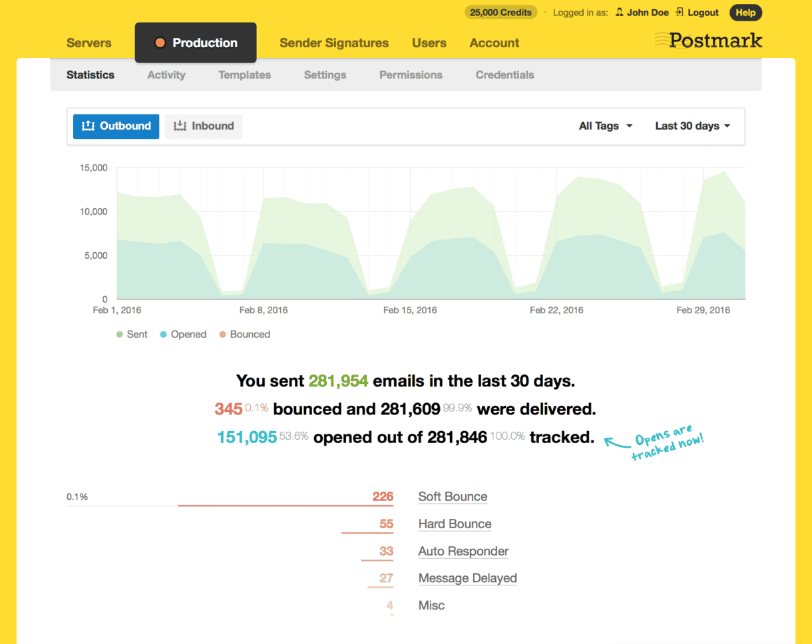The width and height of the screenshot is (812, 644).
Task: Navigate to the Account menu
Action: [x=494, y=43]
